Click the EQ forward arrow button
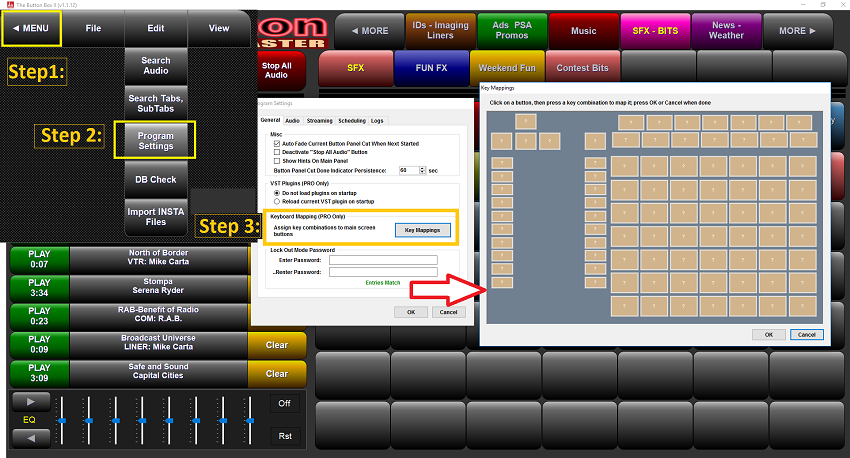 [x=30, y=402]
